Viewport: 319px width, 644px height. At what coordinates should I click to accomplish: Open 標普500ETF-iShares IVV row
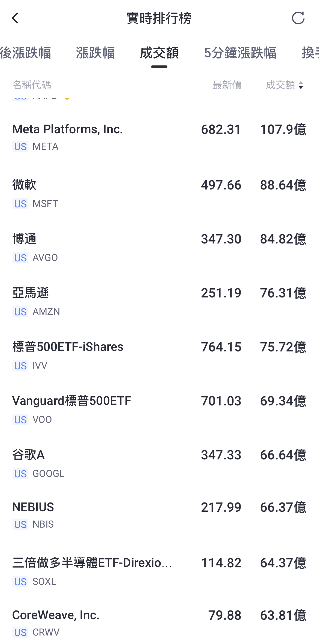pos(159,355)
